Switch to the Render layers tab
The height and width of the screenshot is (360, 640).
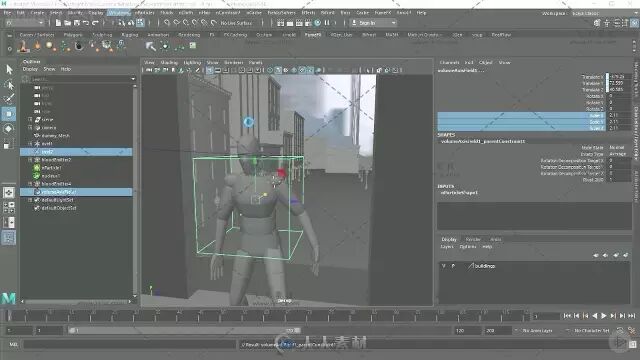[x=473, y=239]
